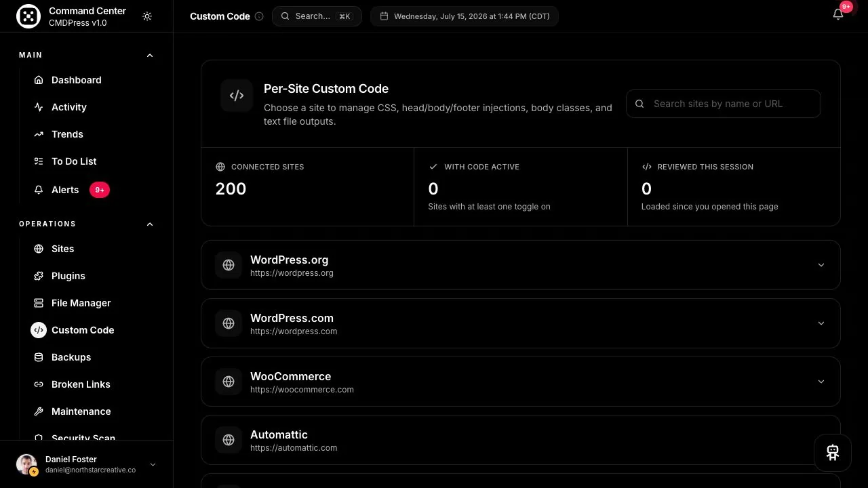Click the WordPress.com globe icon
The image size is (868, 488).
pos(229,323)
